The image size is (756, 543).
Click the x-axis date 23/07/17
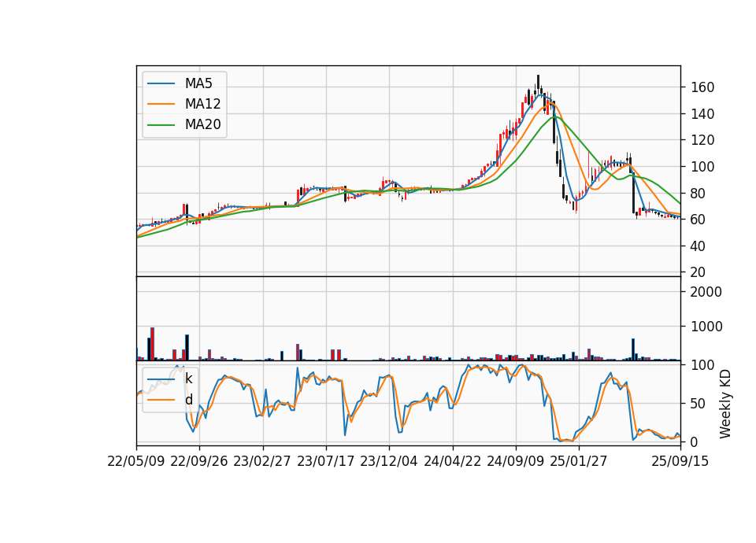click(x=325, y=461)
